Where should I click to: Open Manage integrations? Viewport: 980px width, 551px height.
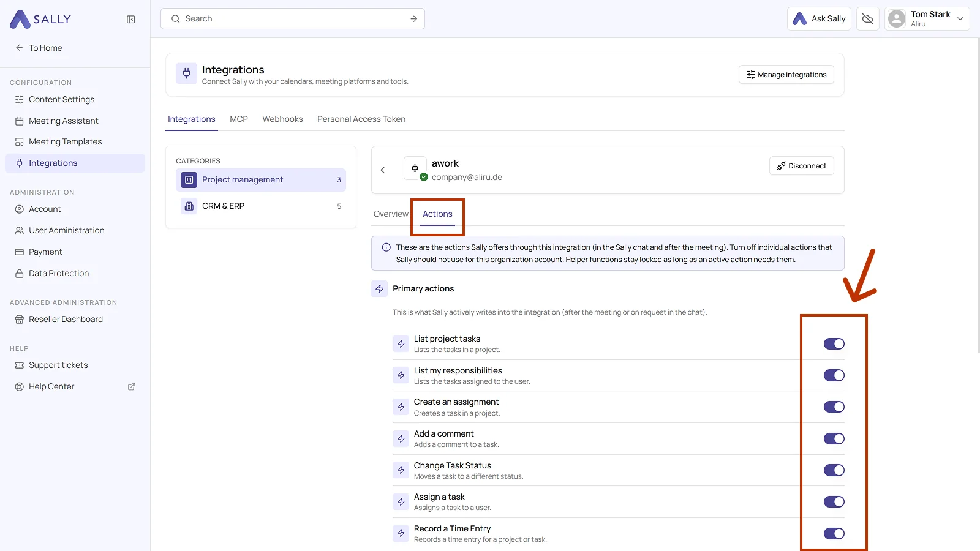(x=786, y=75)
